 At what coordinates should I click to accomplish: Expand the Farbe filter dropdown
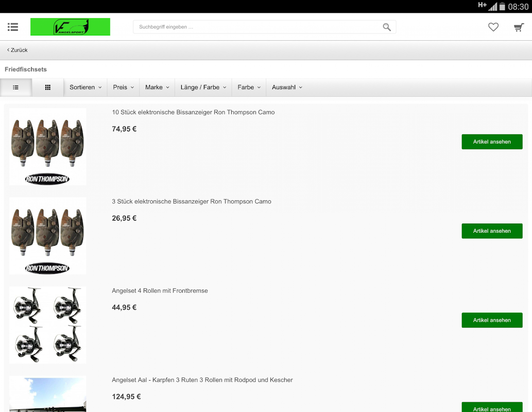pos(249,87)
